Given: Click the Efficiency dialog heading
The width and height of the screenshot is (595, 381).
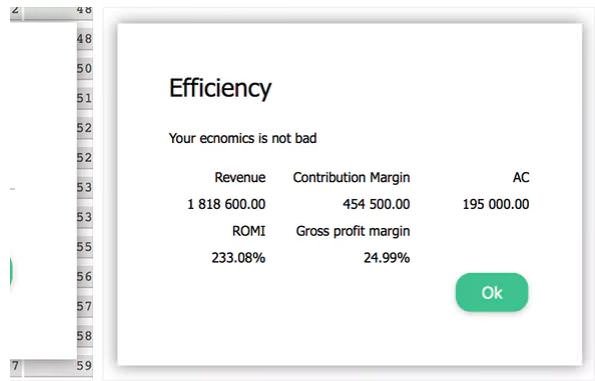Looking at the screenshot, I should click(x=220, y=88).
